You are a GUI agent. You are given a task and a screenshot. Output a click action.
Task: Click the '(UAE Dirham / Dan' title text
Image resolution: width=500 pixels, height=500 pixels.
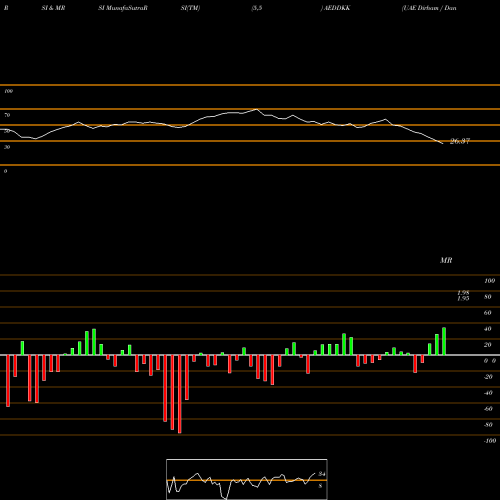click(x=429, y=8)
